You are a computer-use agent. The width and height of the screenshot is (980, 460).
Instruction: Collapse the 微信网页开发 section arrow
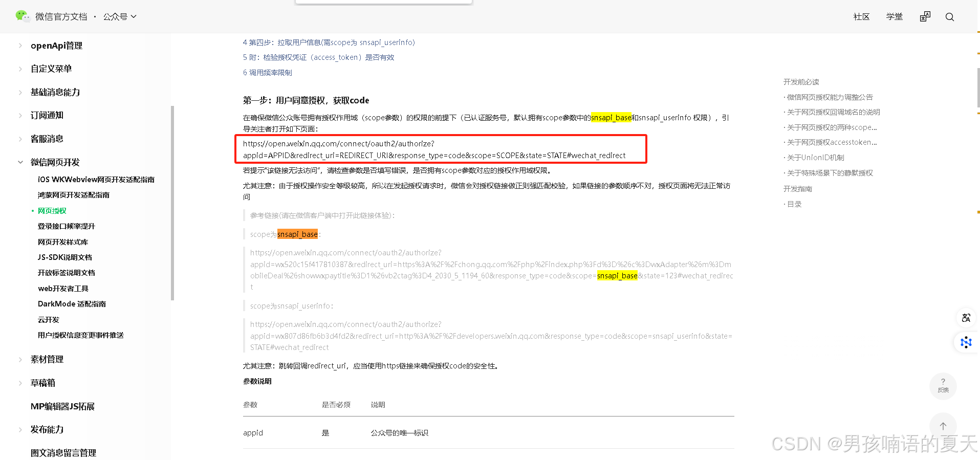(20, 162)
